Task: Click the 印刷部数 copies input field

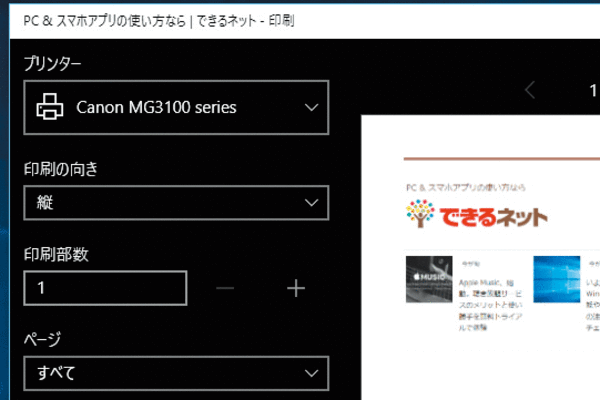Action: [105, 288]
